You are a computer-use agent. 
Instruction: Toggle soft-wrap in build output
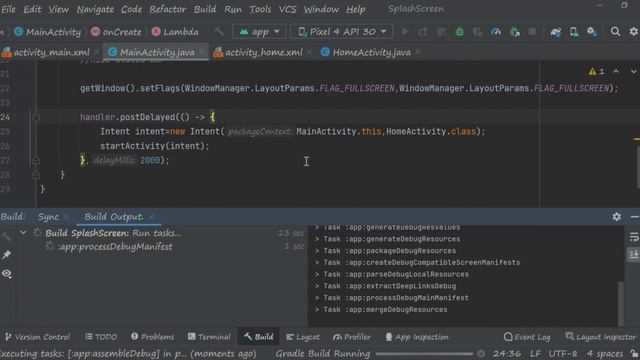[634, 237]
